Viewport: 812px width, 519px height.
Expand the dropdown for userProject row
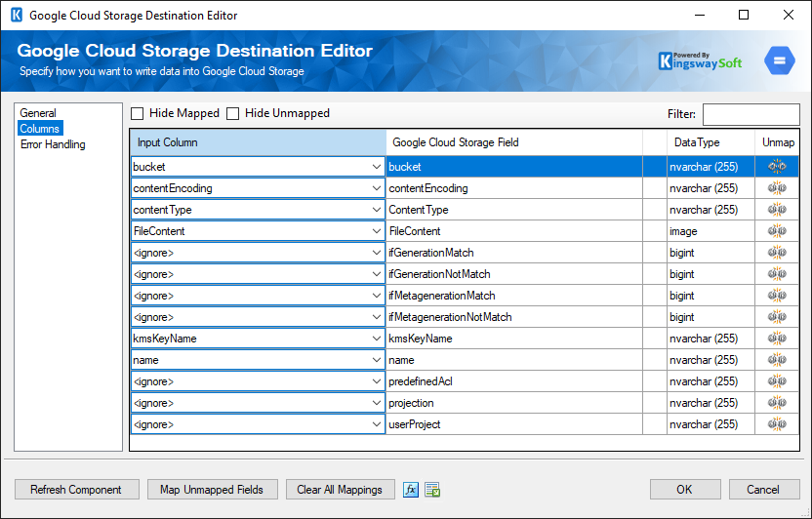[x=377, y=424]
